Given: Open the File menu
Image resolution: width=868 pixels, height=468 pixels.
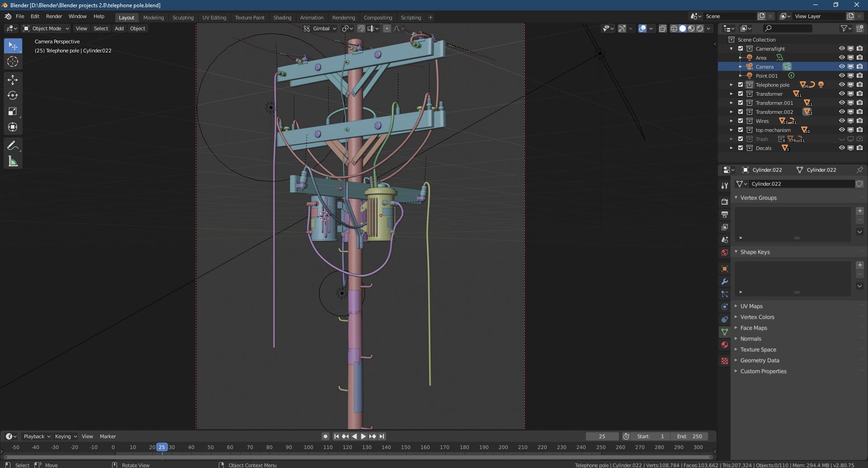Looking at the screenshot, I should [20, 16].
